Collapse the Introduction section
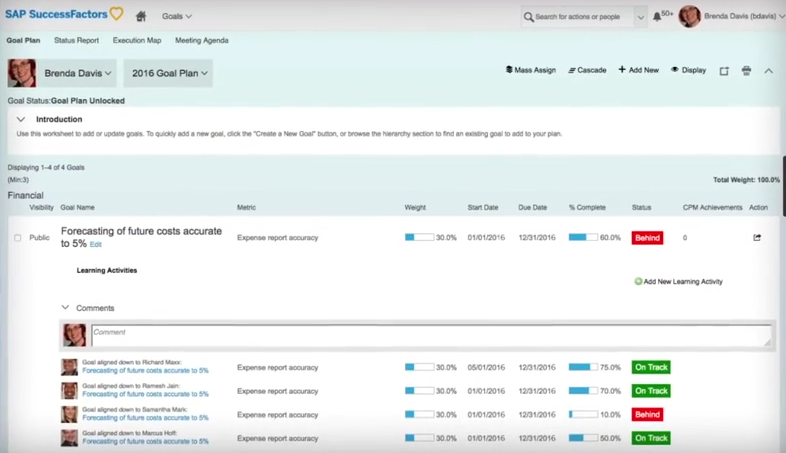The height and width of the screenshot is (453, 786). click(21, 119)
